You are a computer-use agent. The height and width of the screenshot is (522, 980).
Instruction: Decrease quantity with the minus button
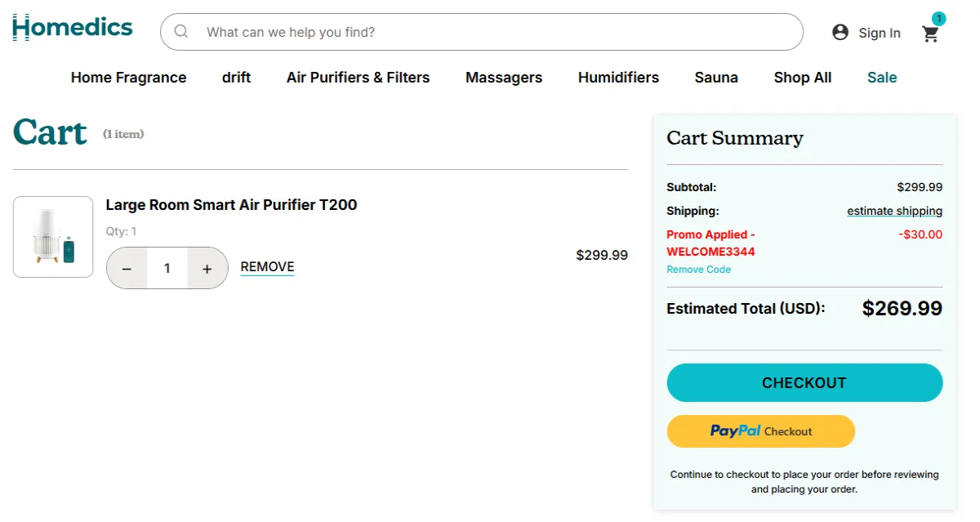[127, 268]
